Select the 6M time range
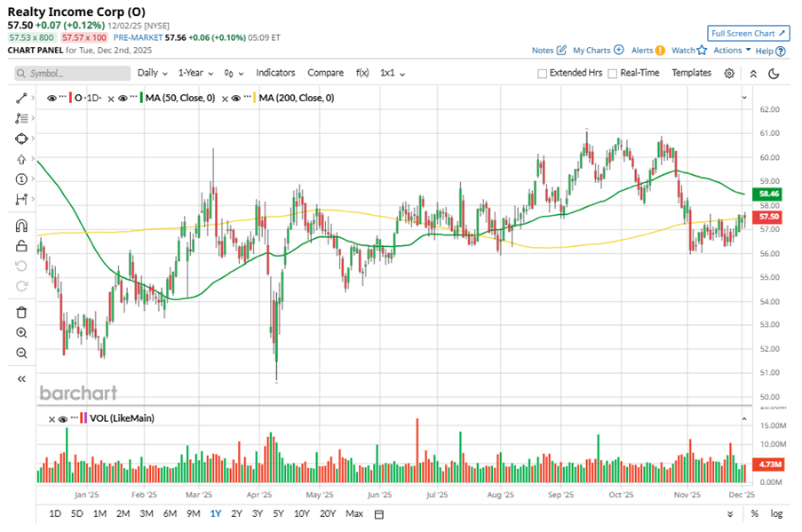The height and width of the screenshot is (532, 802). tap(170, 513)
